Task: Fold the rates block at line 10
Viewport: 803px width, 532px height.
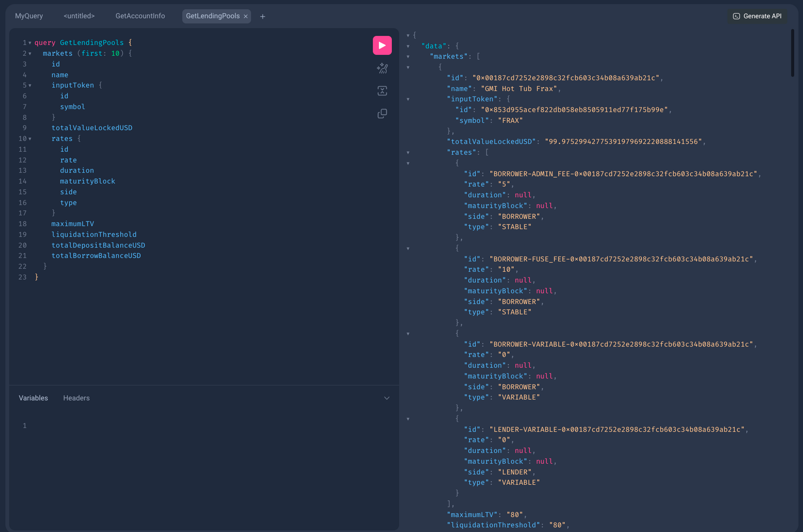Action: (30, 139)
